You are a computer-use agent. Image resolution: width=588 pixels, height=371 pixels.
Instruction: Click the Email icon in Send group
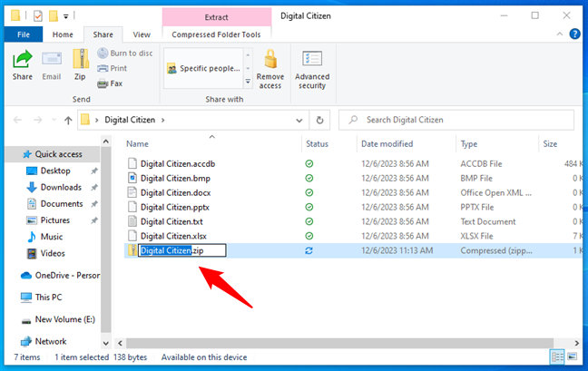[52, 60]
